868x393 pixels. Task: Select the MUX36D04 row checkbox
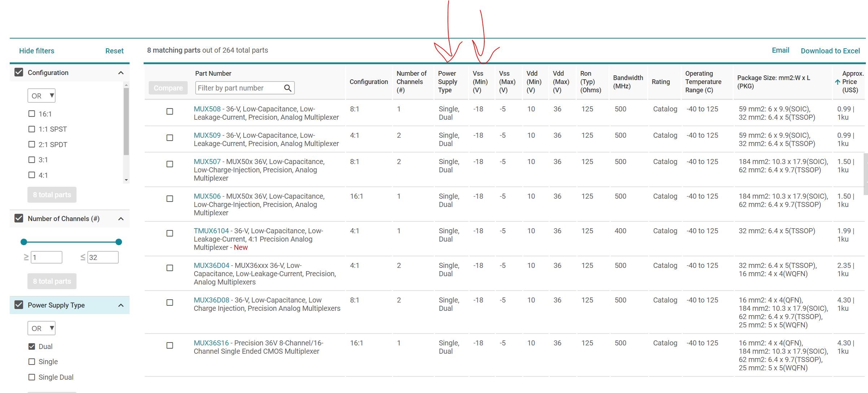[x=170, y=268]
